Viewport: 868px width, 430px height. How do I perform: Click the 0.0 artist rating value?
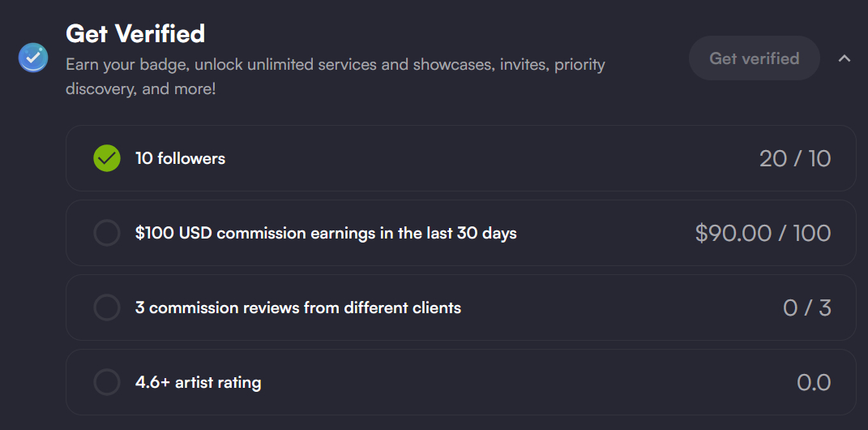[x=814, y=383]
